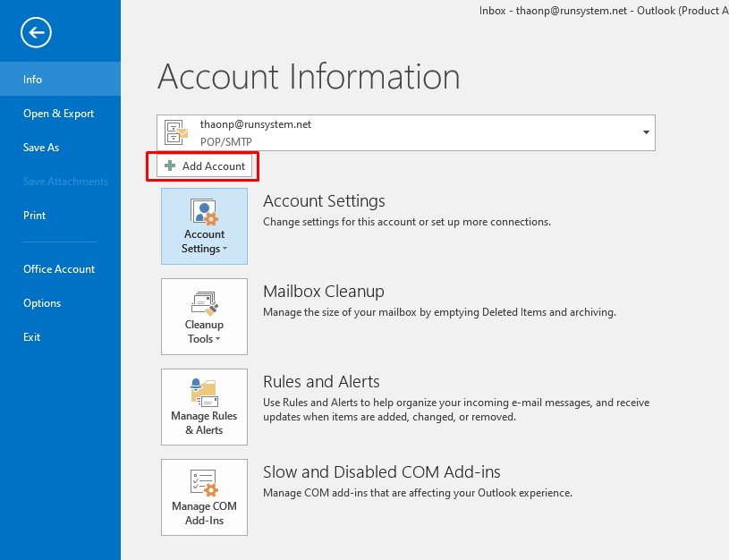This screenshot has width=729, height=560.
Task: Select the thaonp@runsystem.net account box
Action: tap(406, 132)
